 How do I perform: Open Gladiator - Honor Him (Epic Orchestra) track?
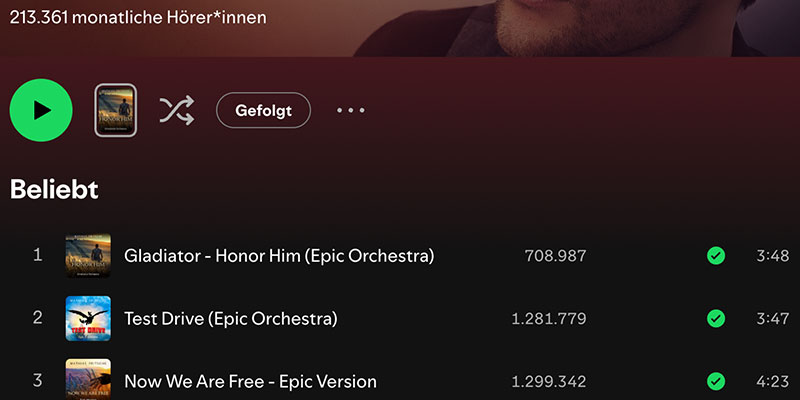tap(279, 256)
